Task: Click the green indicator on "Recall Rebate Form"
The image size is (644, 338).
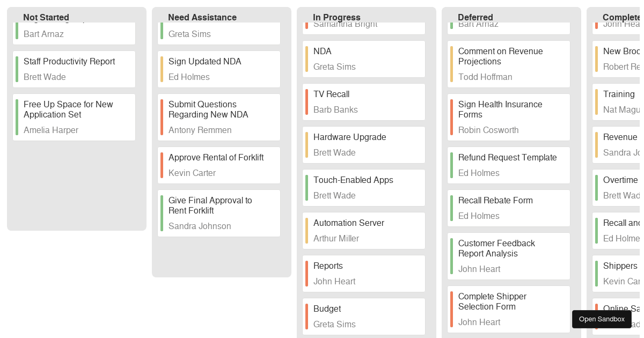Action: [x=451, y=208]
